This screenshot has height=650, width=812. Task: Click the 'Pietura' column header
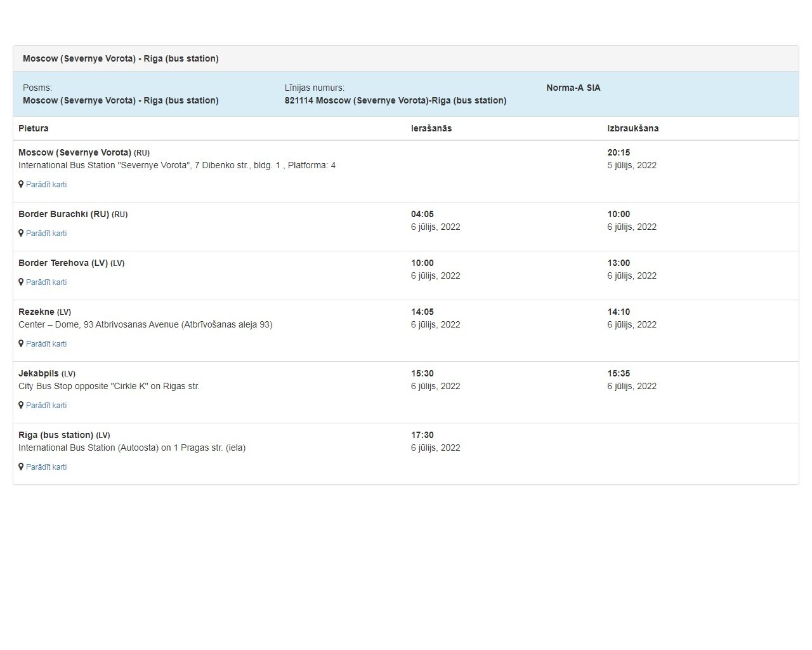tap(34, 128)
